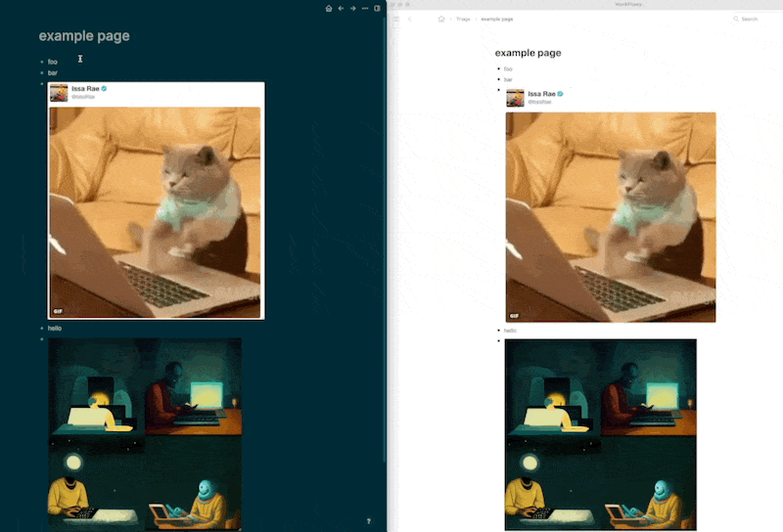The width and height of the screenshot is (783, 532).
Task: Click the example page title in the dark pane
Action: (84, 36)
